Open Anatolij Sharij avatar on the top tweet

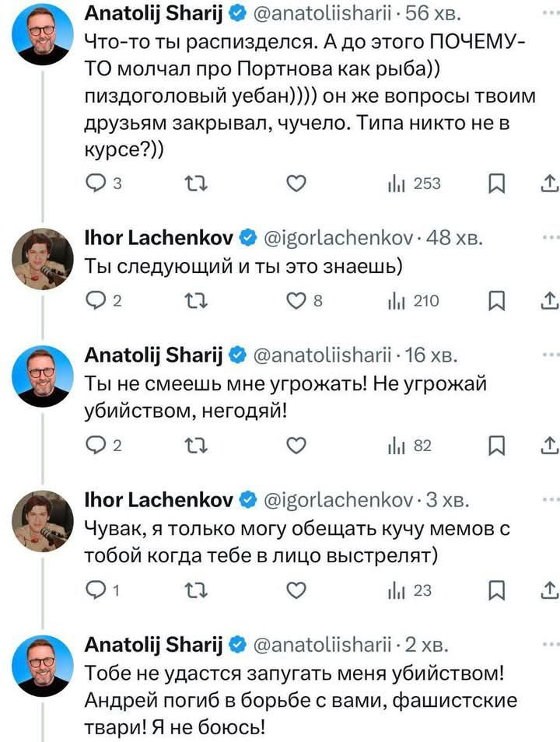(x=43, y=35)
